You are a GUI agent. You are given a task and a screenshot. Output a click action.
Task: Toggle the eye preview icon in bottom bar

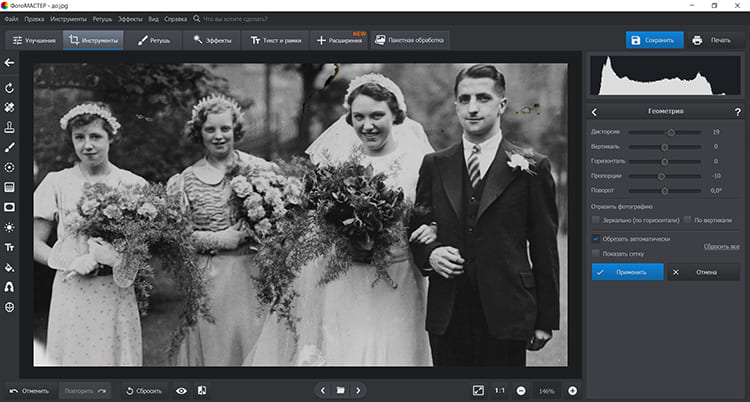click(181, 390)
